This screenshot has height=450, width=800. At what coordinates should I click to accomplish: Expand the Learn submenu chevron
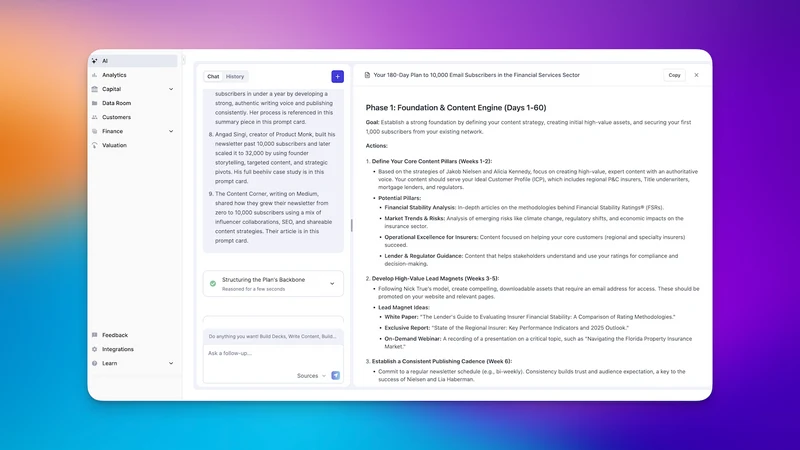pos(171,363)
